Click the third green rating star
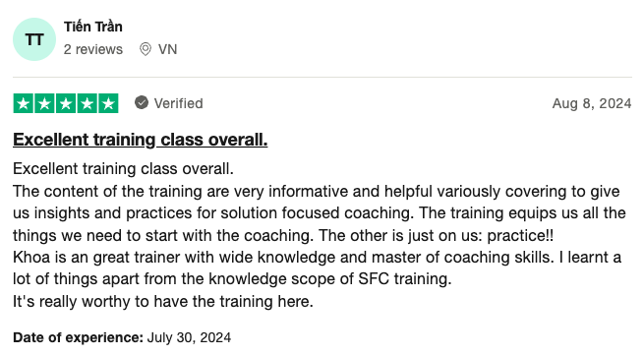Viewport: 644px width, 356px height. [66, 103]
